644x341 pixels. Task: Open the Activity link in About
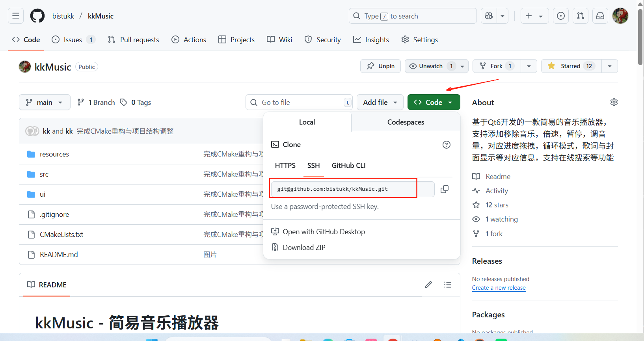[x=490, y=191]
